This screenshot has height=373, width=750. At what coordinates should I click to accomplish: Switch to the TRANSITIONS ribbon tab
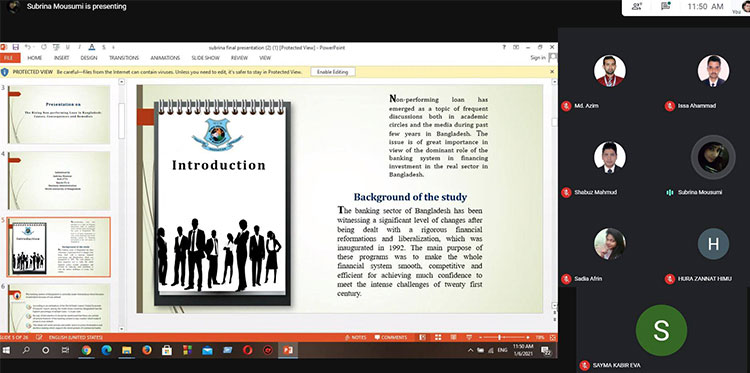point(124,58)
